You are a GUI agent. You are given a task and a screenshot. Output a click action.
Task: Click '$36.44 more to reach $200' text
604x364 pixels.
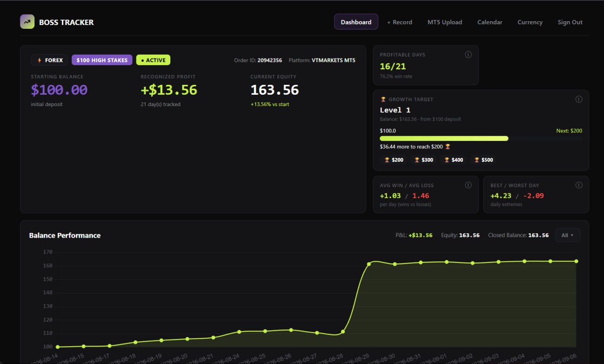click(x=411, y=147)
